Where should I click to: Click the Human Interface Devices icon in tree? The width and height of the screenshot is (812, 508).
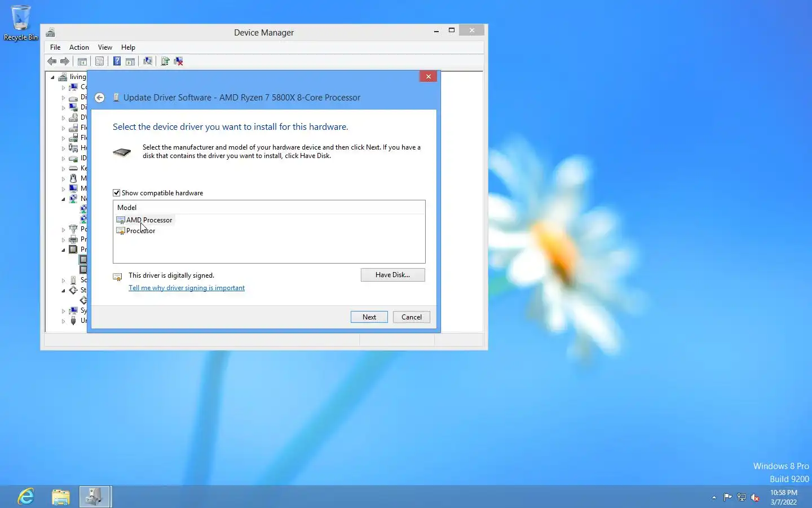click(x=73, y=148)
